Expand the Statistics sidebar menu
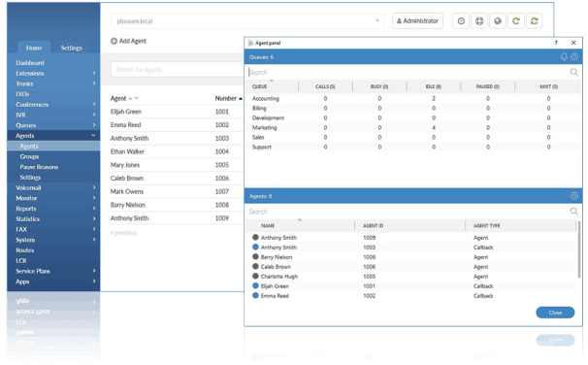588x365 pixels. [x=94, y=218]
